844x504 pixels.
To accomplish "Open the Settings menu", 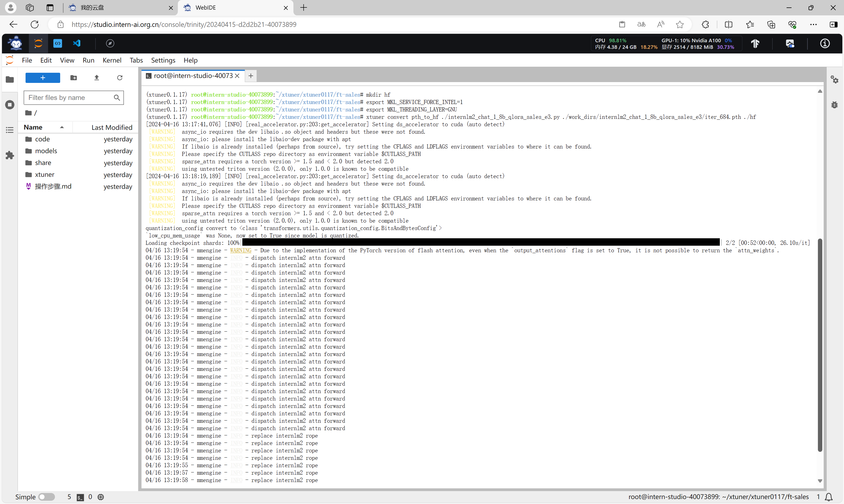I will click(163, 60).
